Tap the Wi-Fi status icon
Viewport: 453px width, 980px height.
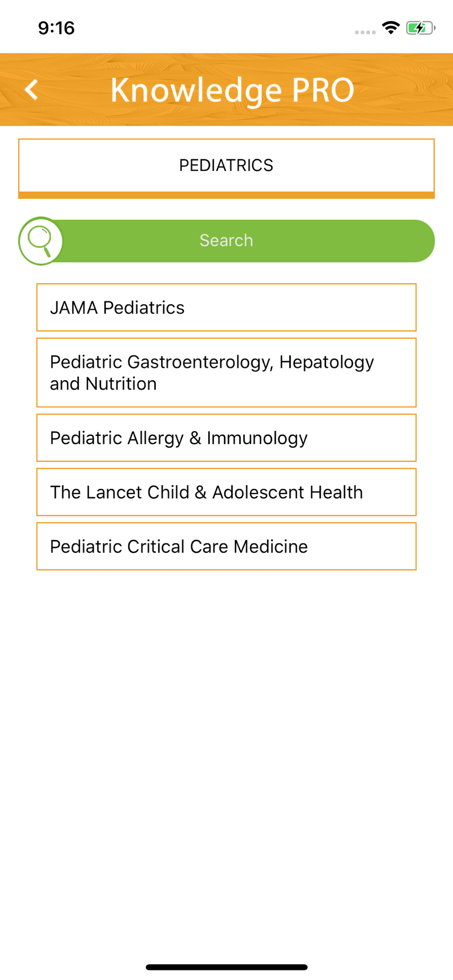coord(391,28)
